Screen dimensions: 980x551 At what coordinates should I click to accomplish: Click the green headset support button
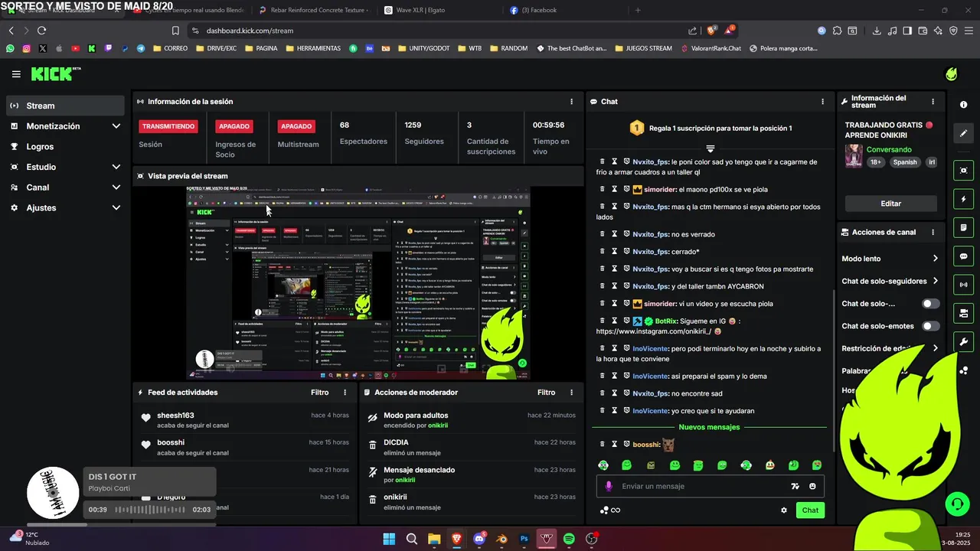click(957, 504)
